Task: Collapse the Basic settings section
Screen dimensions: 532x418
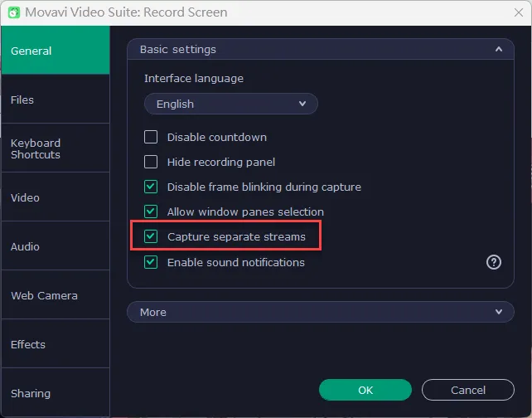Action: [x=321, y=49]
